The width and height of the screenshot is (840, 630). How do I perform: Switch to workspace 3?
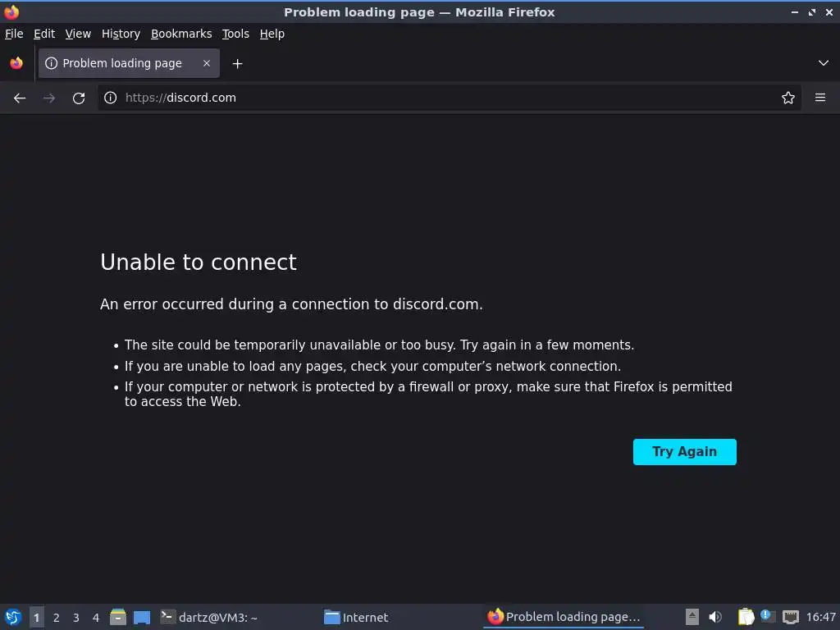click(x=76, y=617)
